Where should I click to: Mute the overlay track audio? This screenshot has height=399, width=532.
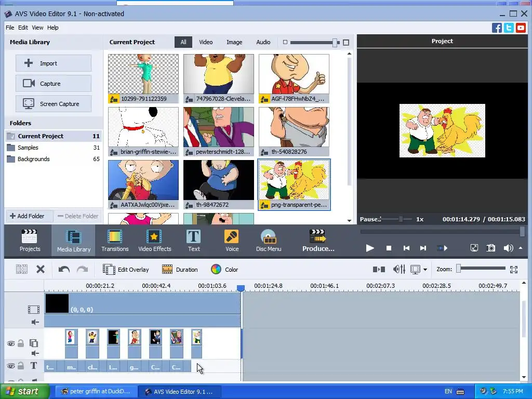(35, 353)
